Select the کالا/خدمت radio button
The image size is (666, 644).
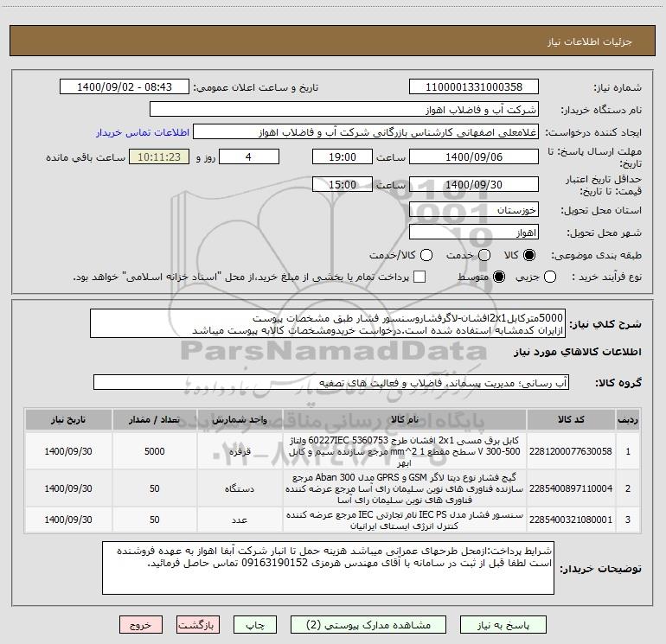tap(426, 255)
